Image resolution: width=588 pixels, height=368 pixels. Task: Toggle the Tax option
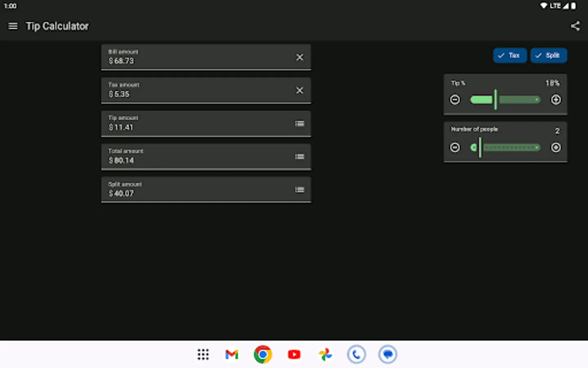coord(510,55)
